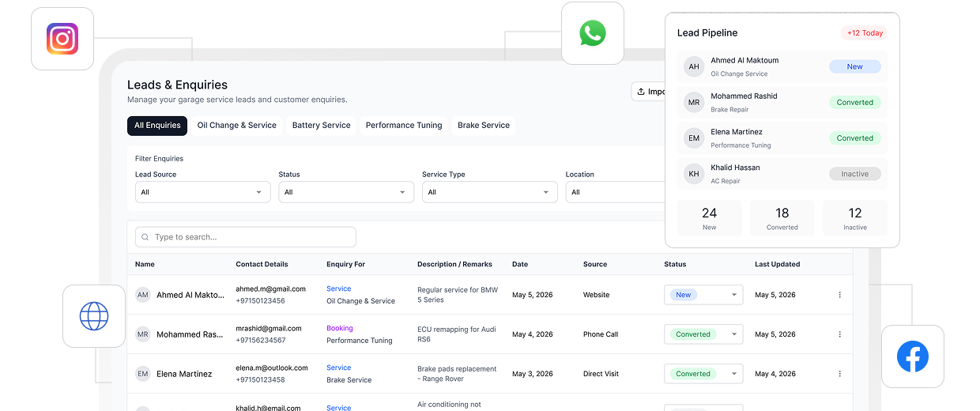Click the Enquiry For column header
The width and height of the screenshot is (980, 411).
346,265
